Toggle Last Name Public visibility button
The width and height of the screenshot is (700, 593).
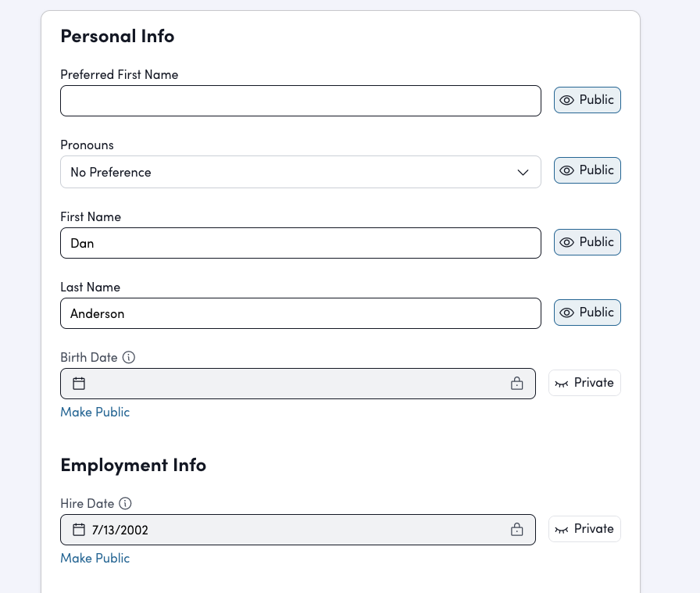tap(587, 313)
